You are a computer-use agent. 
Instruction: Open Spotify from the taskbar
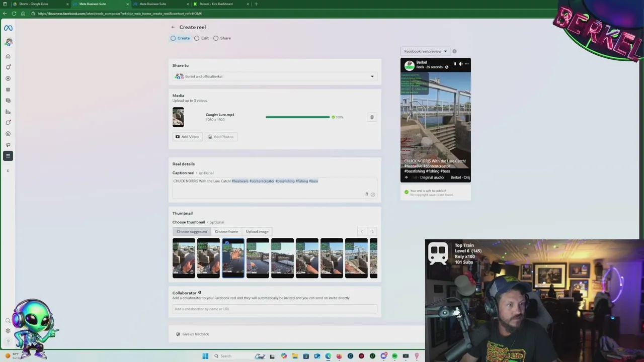tap(394, 356)
